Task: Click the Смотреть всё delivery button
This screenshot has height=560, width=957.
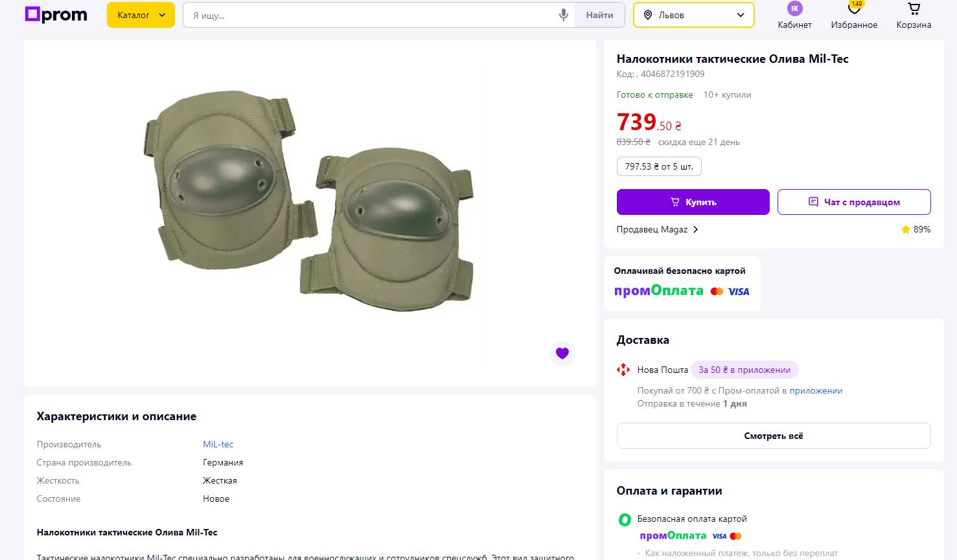Action: pos(774,436)
